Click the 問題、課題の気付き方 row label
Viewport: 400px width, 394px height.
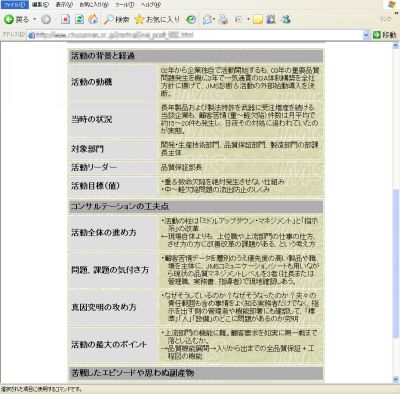(110, 270)
